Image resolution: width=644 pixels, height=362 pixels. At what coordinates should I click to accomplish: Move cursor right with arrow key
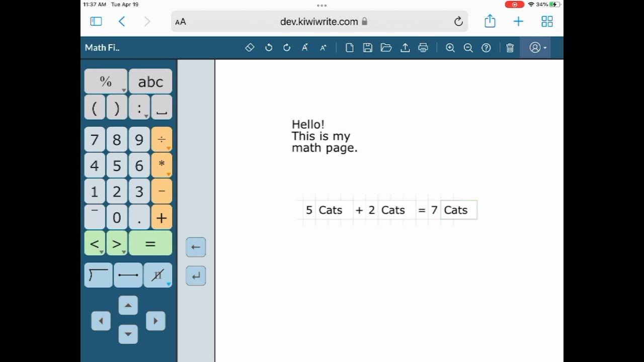tap(155, 321)
